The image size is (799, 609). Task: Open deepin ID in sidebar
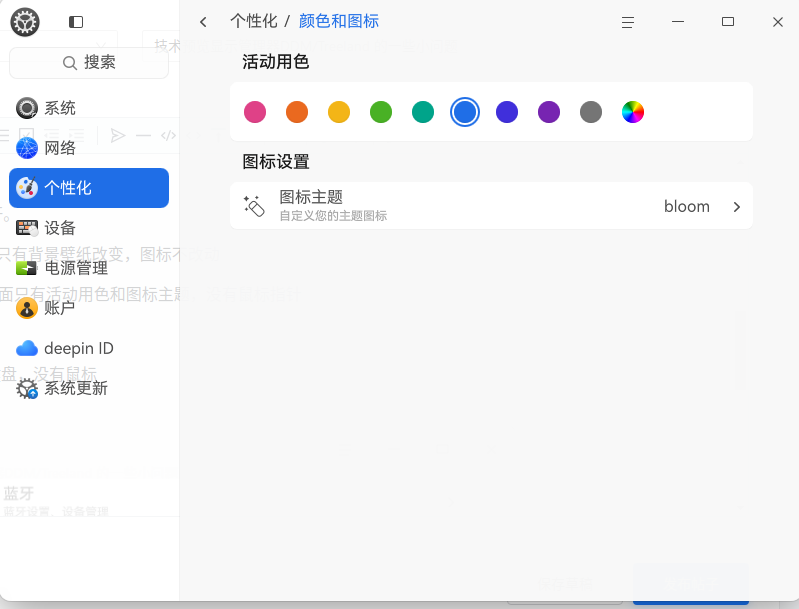[89, 348]
